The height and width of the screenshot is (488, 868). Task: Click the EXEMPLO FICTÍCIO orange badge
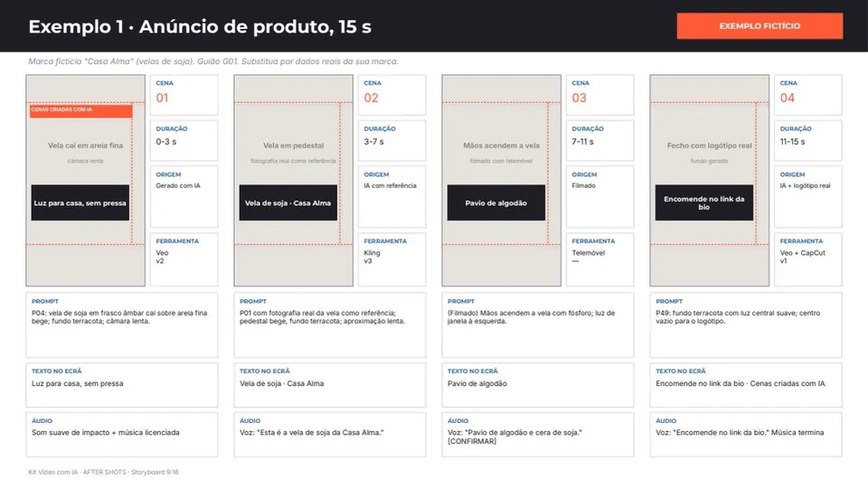[759, 26]
